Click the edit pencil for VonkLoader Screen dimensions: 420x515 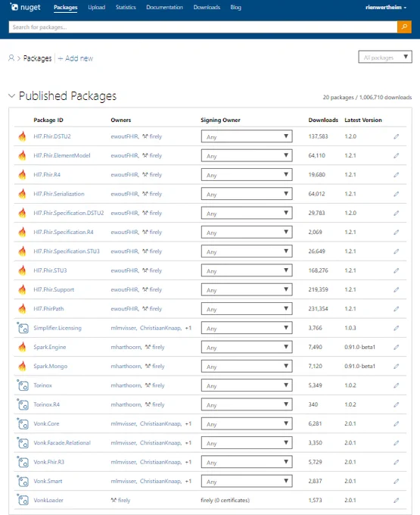point(397,500)
